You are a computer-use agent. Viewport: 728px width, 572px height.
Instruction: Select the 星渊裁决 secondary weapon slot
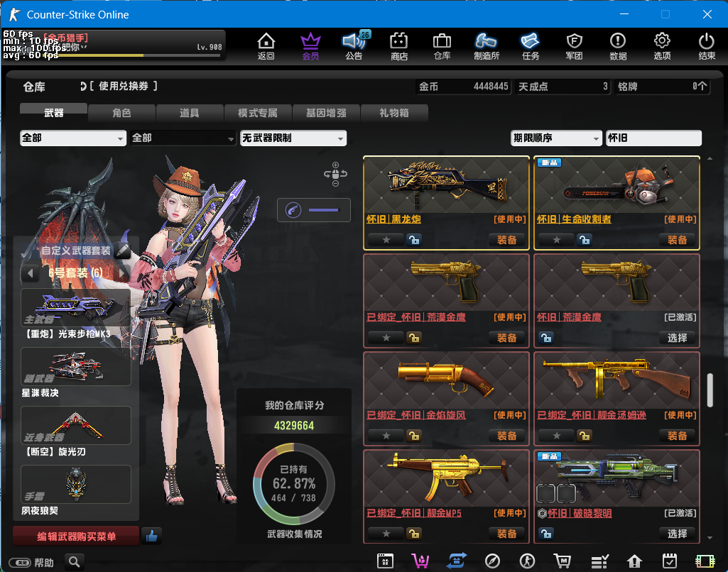[x=76, y=366]
